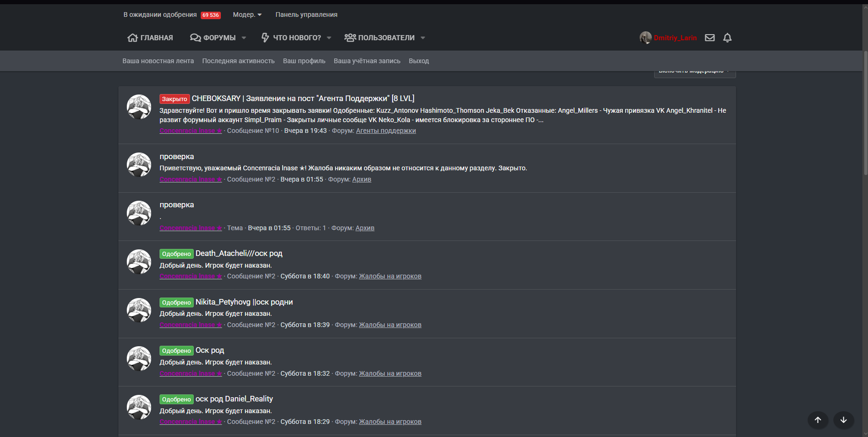Expand the ПОЛЬЗОВАТЕЛИ dropdown arrow
Image resolution: width=868 pixels, height=437 pixels.
pos(423,38)
